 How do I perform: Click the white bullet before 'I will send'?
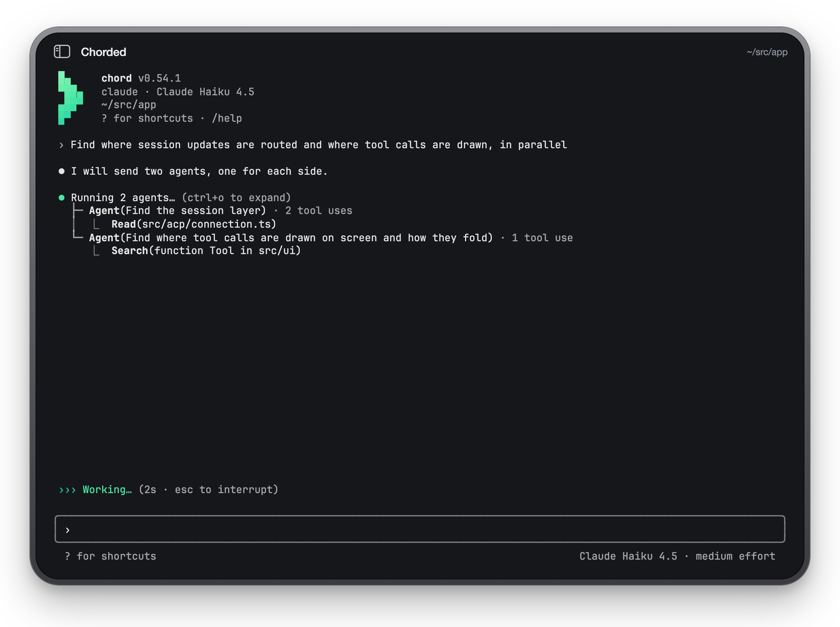coord(62,172)
